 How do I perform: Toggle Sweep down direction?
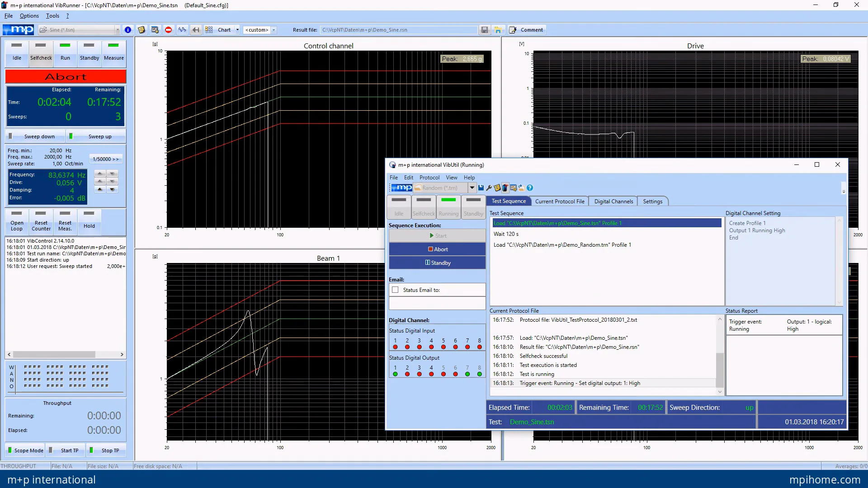(x=35, y=136)
